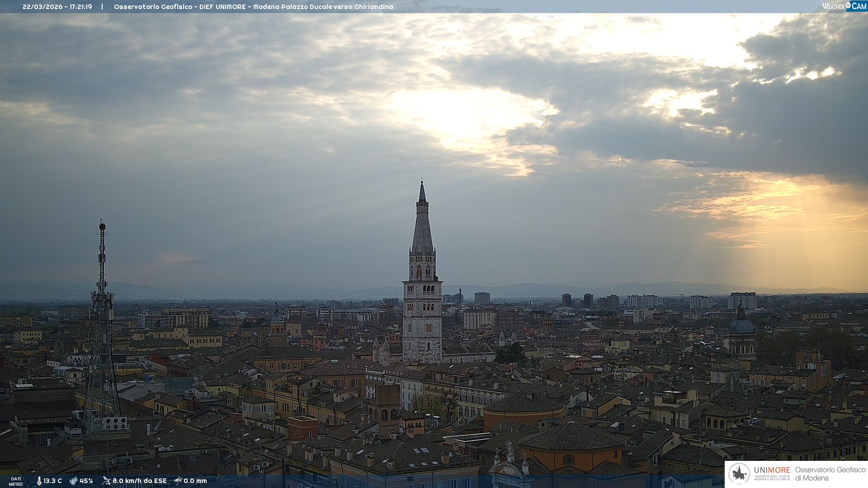Click the thermometer temperature icon

click(39, 481)
